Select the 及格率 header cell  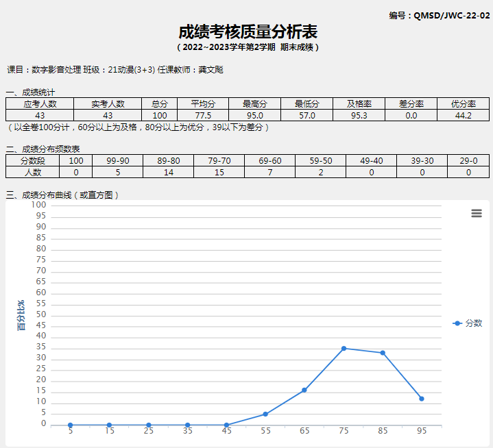[x=359, y=103]
